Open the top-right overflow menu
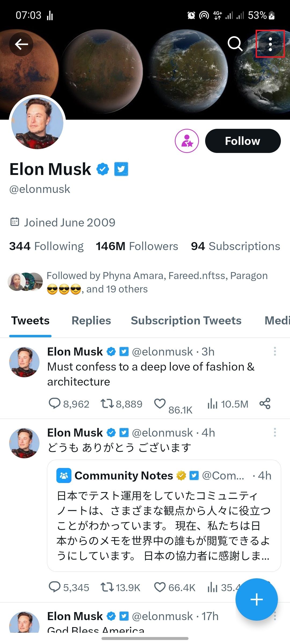 click(270, 44)
